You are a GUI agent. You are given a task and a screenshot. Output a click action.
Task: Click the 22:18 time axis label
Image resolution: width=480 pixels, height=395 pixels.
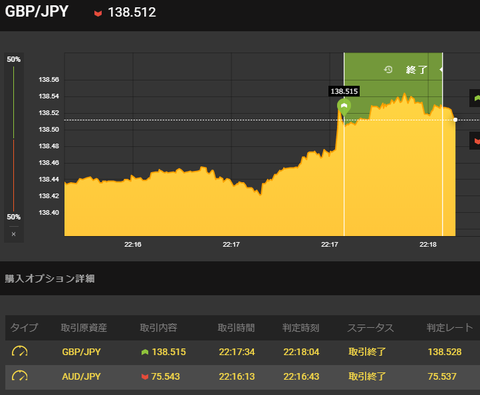pyautogui.click(x=428, y=245)
